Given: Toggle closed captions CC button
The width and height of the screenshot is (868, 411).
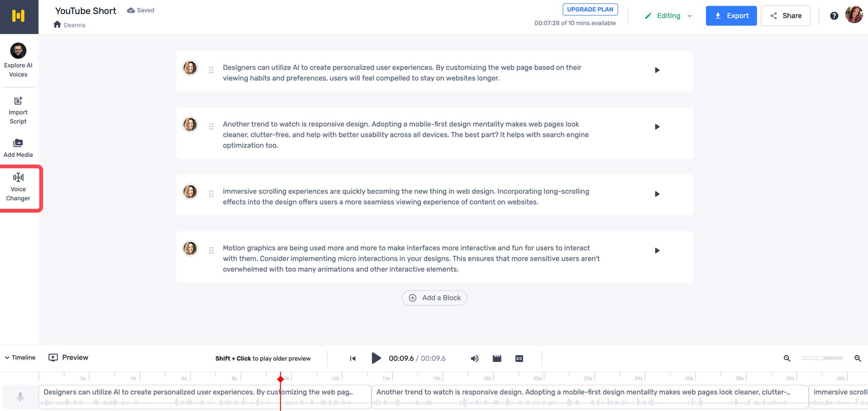Looking at the screenshot, I should coord(519,358).
